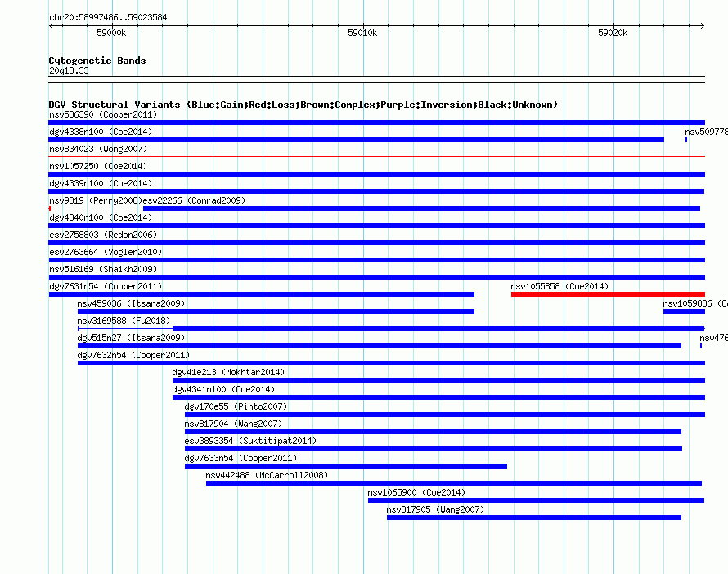Image resolution: width=728 pixels, height=574 pixels.
Task: Select the gain bar under dgv7631n54 (Cooper2011)
Action: coord(262,294)
